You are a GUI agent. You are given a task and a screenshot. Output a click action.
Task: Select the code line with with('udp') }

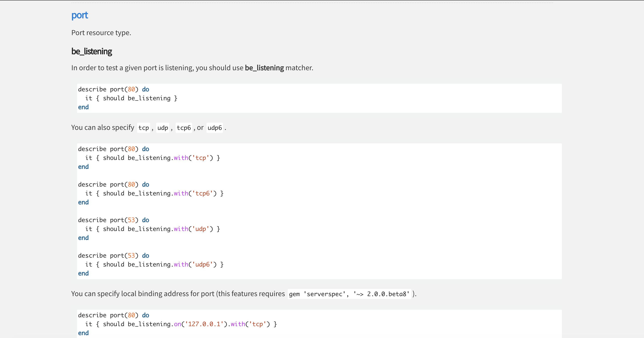153,229
